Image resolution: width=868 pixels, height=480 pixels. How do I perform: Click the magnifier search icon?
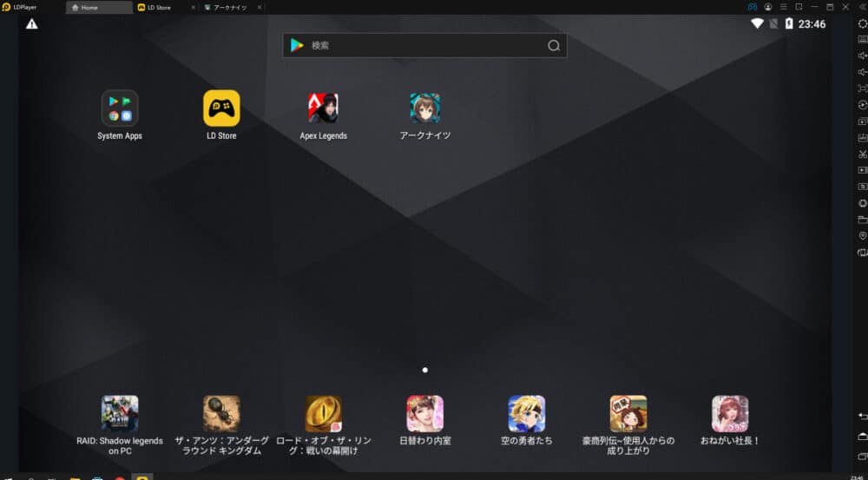pos(554,45)
